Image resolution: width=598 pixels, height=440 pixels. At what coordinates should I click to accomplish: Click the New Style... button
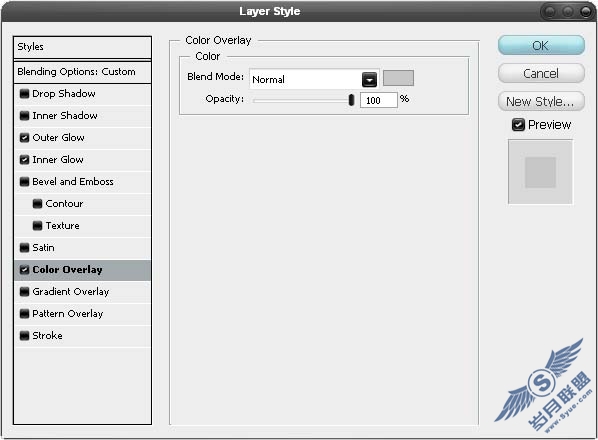tap(541, 101)
